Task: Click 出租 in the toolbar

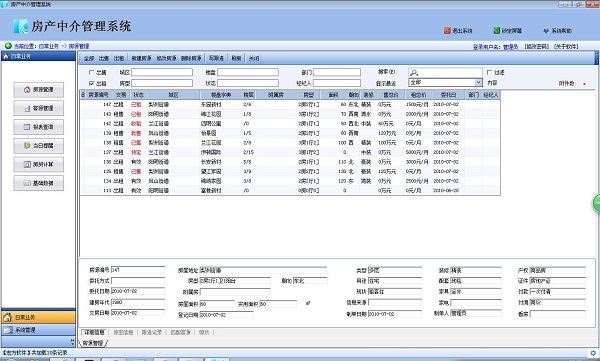Action: [119, 59]
